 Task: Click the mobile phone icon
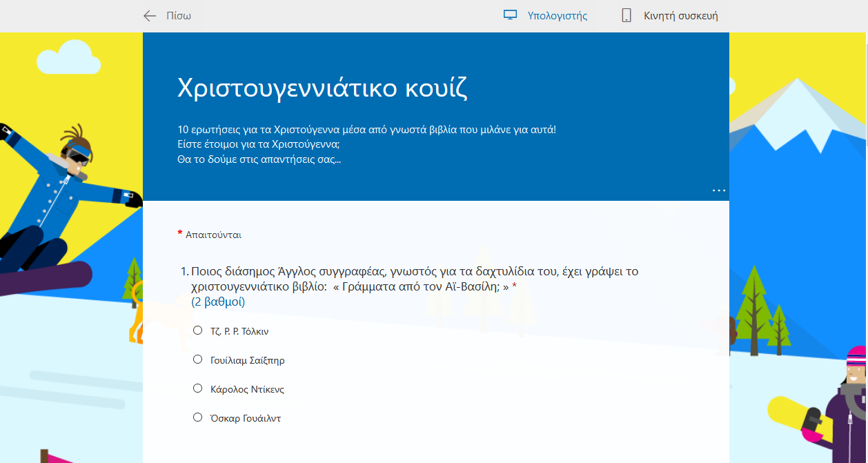tap(627, 16)
